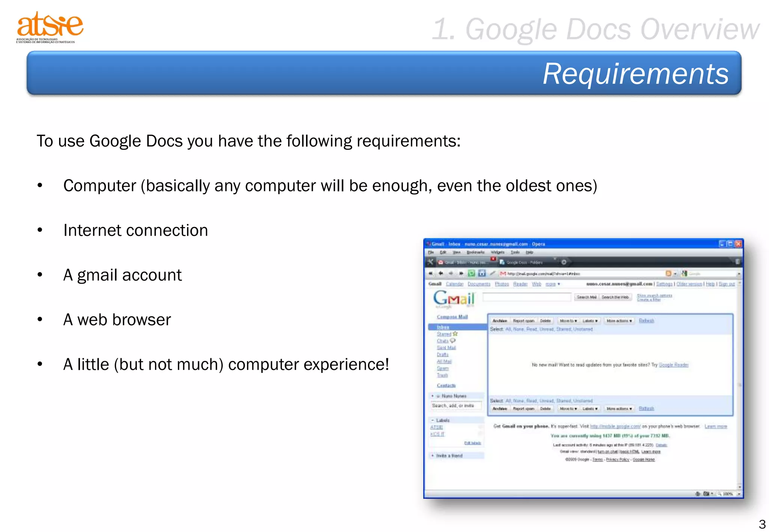Click the orange RSS feed icon

(x=668, y=274)
